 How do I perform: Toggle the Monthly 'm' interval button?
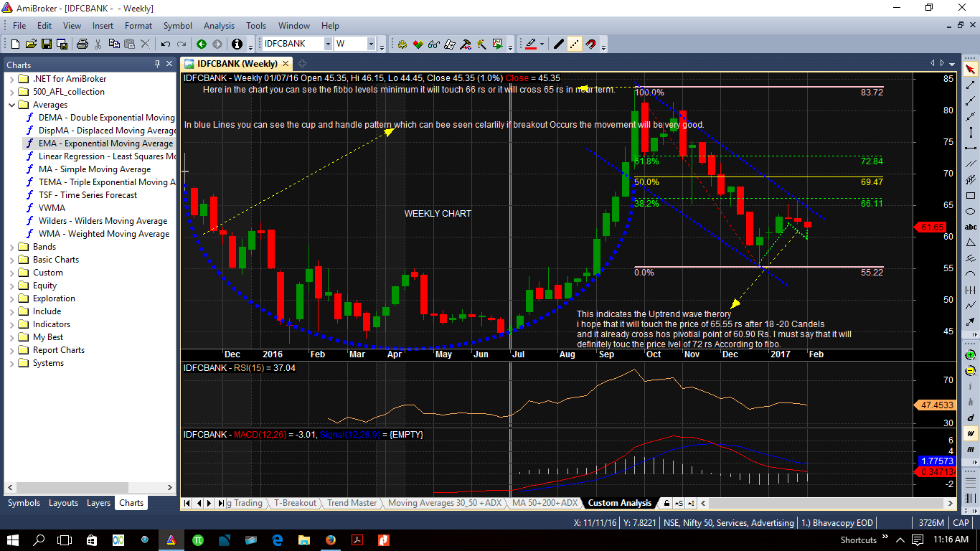coord(970,449)
